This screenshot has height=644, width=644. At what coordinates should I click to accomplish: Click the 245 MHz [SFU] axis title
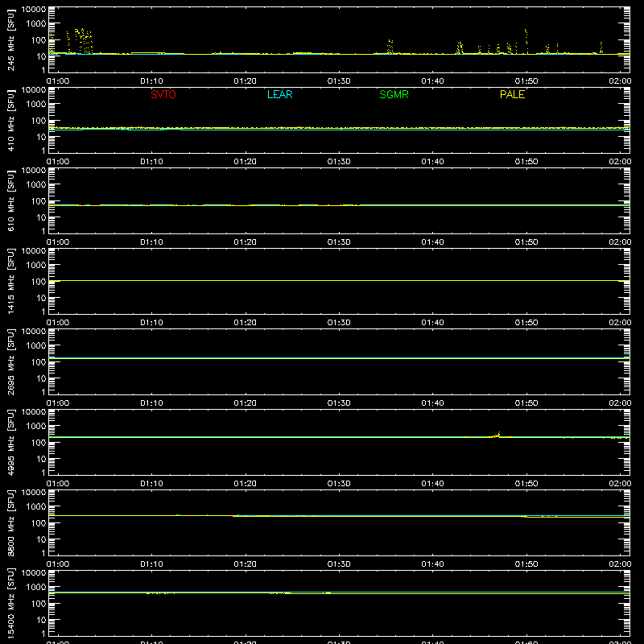[10, 39]
